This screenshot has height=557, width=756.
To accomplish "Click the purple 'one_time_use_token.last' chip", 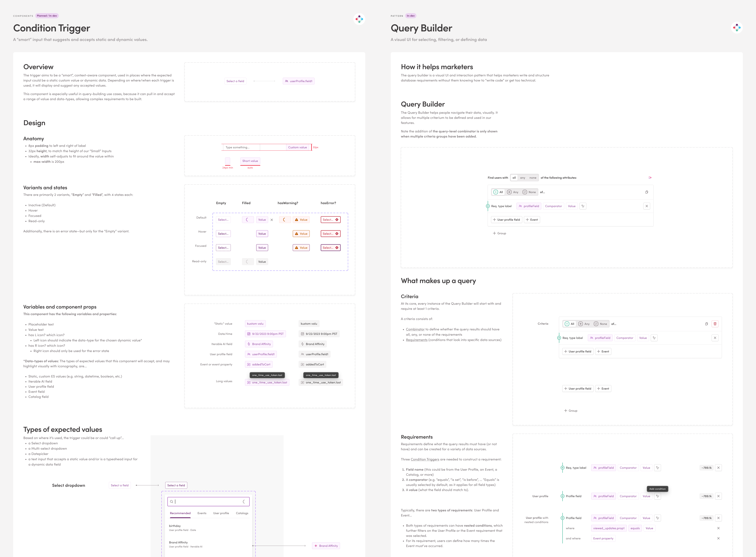I will coord(267,383).
